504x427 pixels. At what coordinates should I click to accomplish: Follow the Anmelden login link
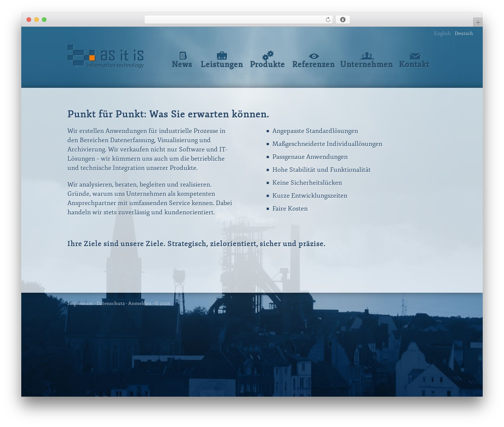139,303
